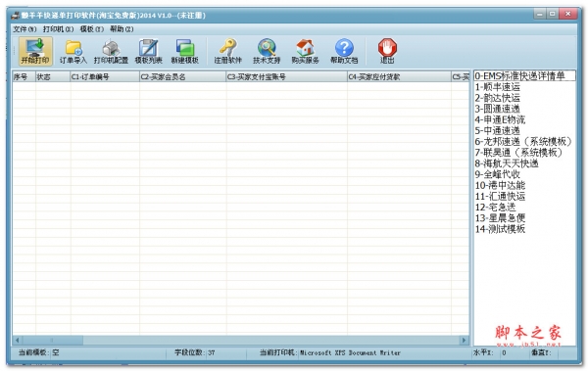Close the application window

point(568,15)
